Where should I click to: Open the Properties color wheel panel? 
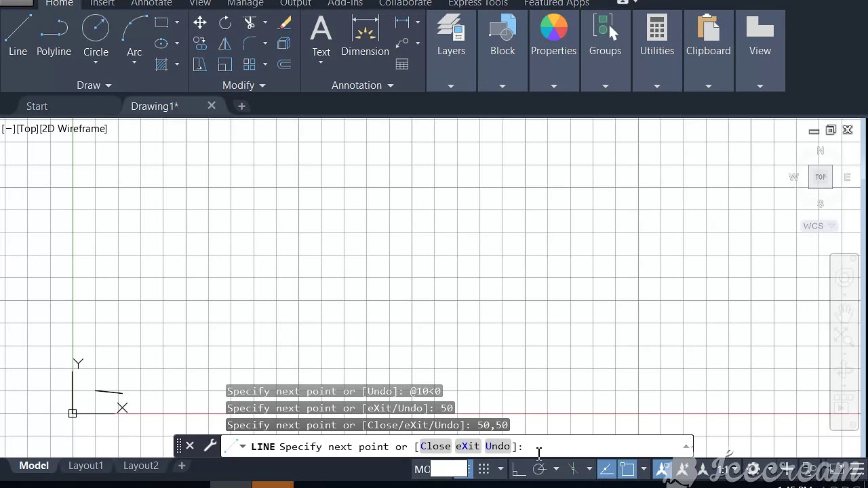coord(553,37)
